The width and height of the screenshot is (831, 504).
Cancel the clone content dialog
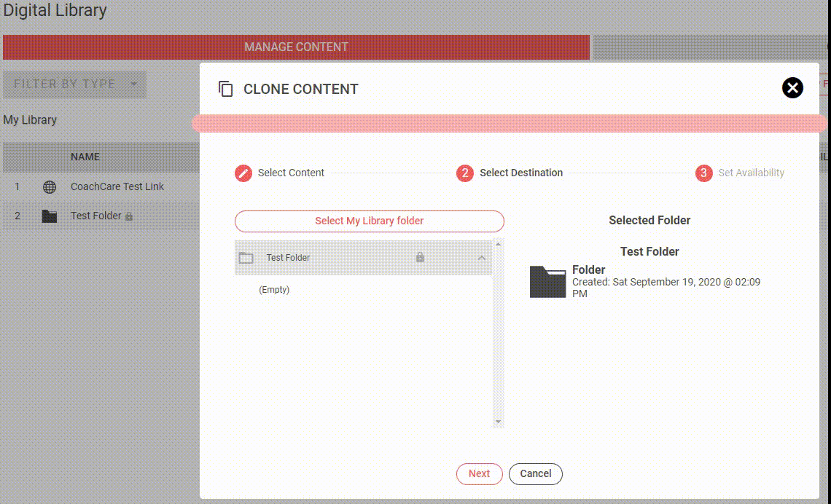[535, 473]
